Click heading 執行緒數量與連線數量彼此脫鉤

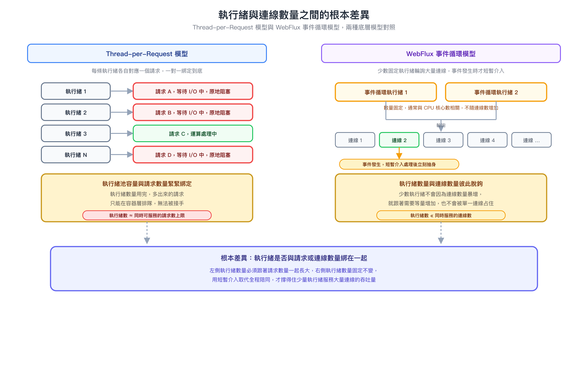[441, 184]
